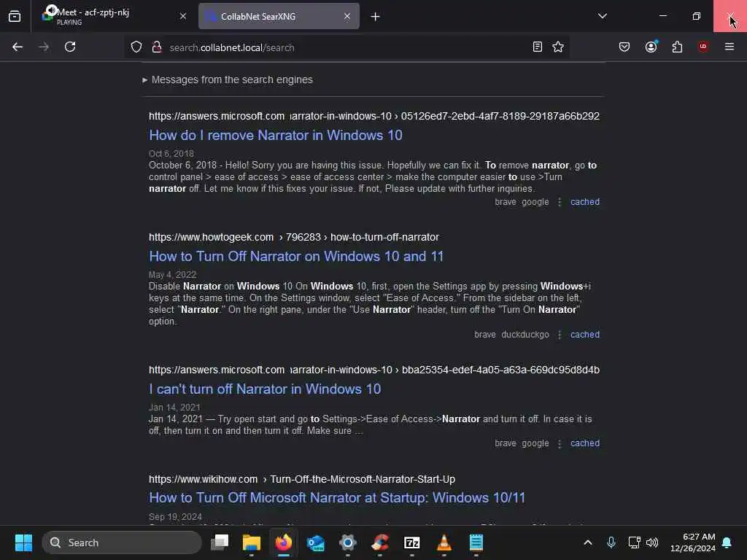This screenshot has height=560, width=747.
Task: Open How do I remove Narrator in Windows 10
Action: pyautogui.click(x=276, y=135)
